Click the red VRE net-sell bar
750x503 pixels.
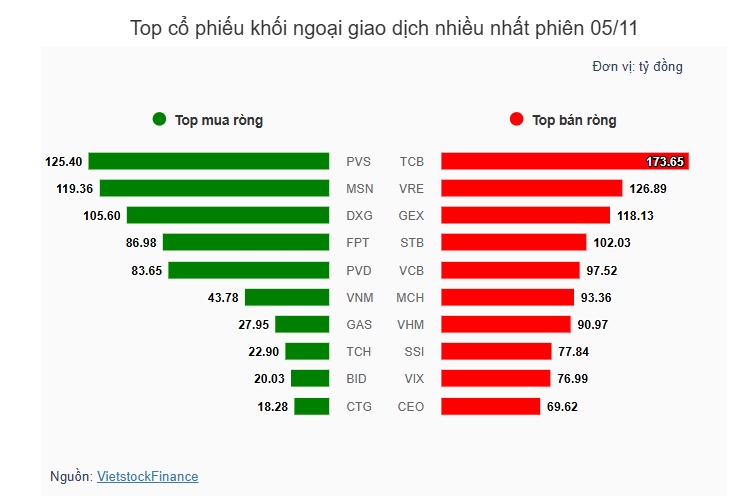pos(531,188)
